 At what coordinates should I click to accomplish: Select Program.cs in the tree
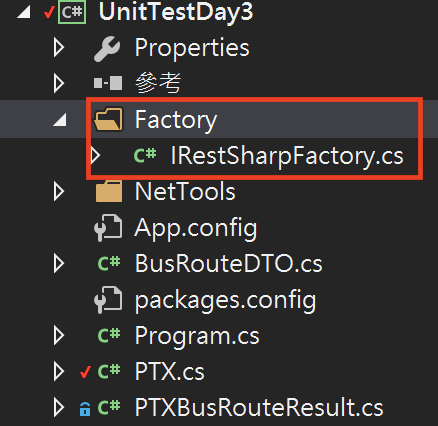click(x=197, y=336)
